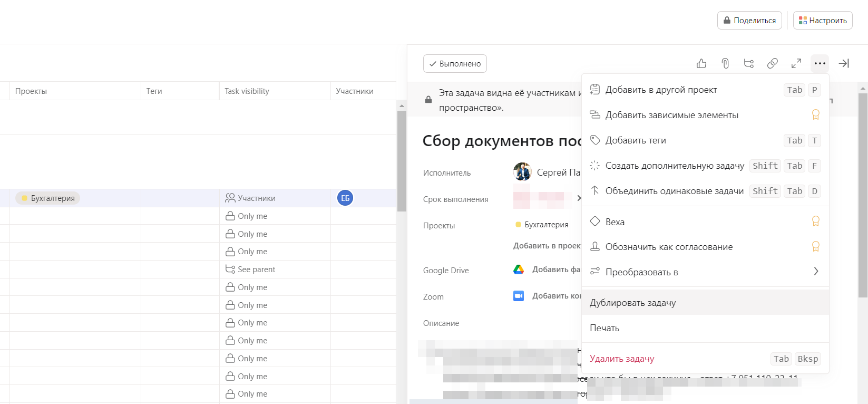Click the subtask icon in task toolbar
The height and width of the screenshot is (404, 868).
click(x=748, y=63)
